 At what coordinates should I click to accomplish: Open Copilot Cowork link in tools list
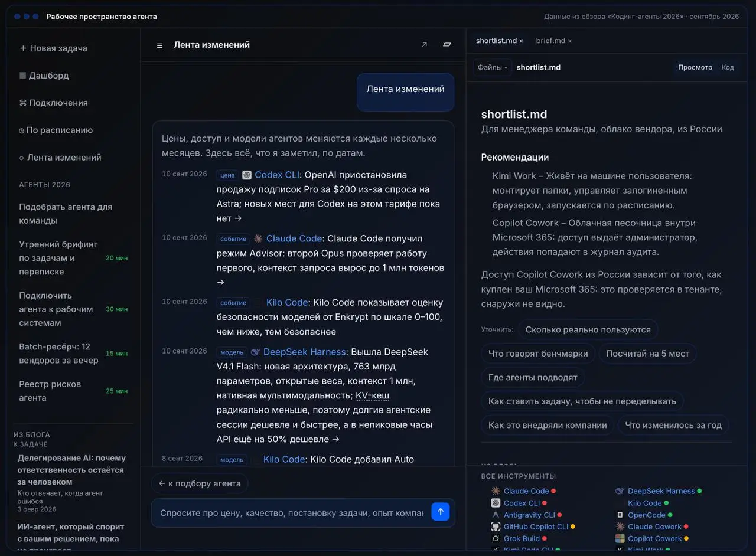[x=654, y=539]
